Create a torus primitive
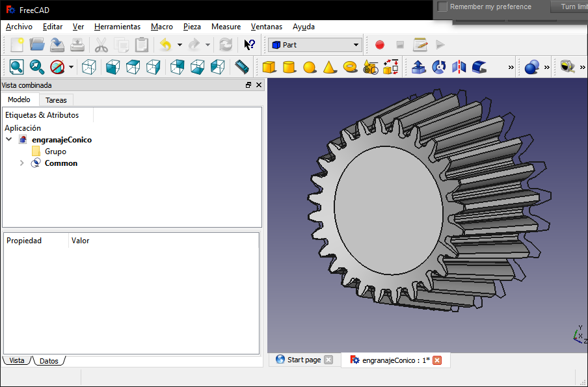 (350, 67)
